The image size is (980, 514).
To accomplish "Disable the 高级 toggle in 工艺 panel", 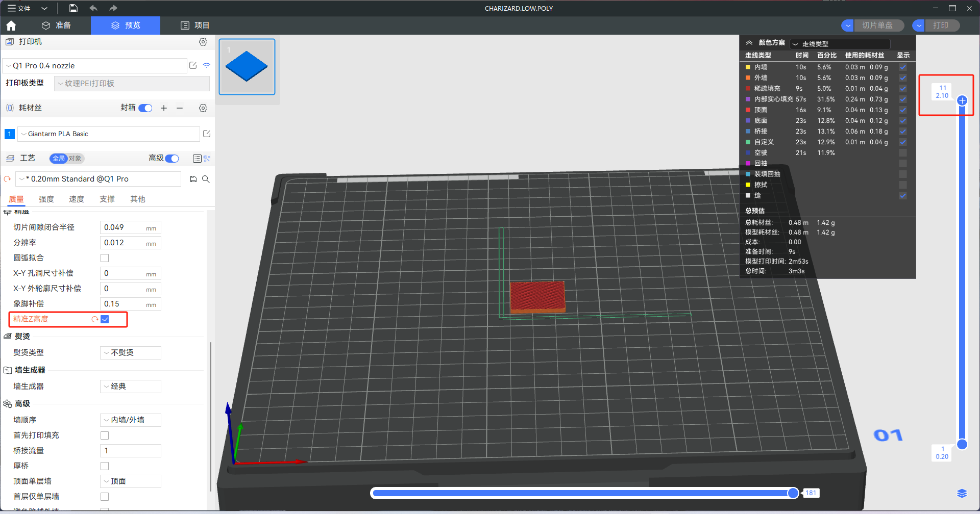I will point(172,159).
